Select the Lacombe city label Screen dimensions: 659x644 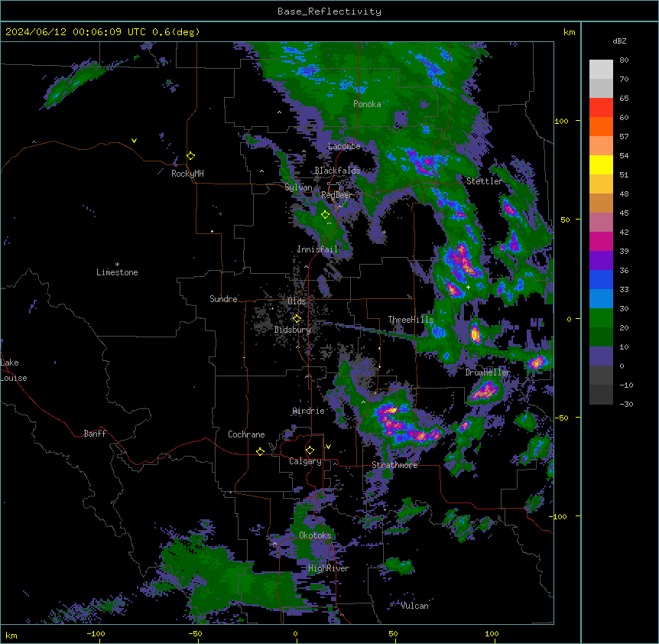(x=344, y=146)
